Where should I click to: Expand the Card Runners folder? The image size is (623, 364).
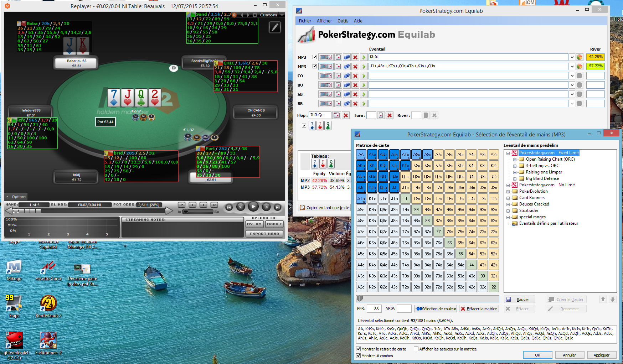(x=508, y=198)
